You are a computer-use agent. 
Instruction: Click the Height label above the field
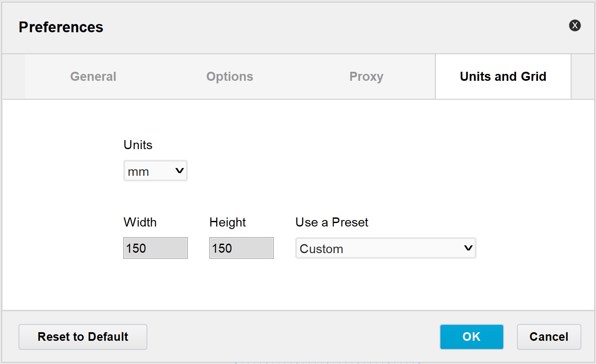[x=227, y=222]
